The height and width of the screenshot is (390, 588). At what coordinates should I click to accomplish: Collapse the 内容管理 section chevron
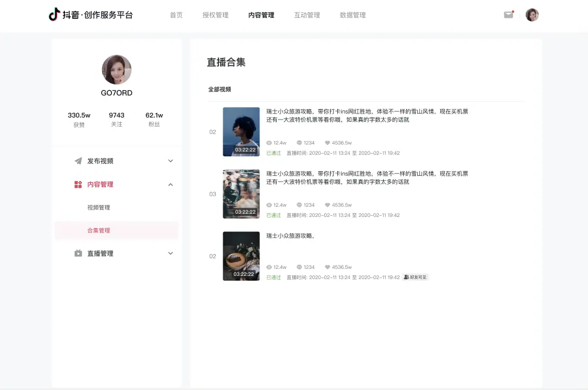(171, 184)
